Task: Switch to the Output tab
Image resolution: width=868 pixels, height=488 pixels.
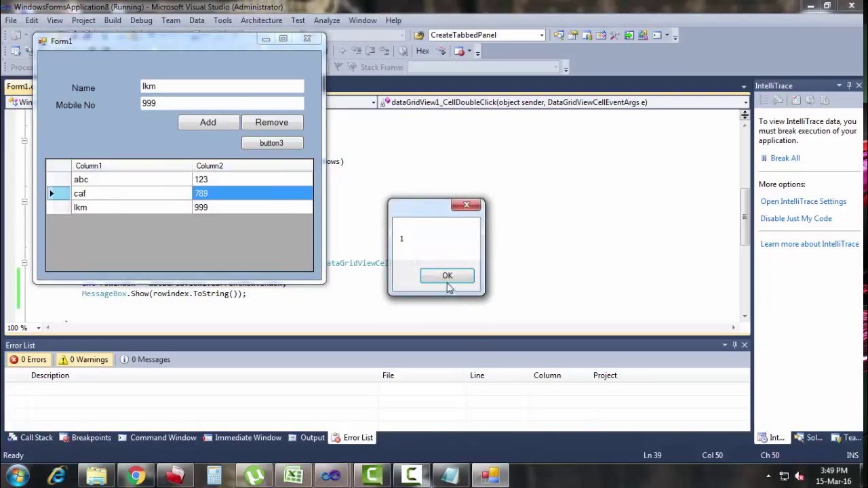Action: point(306,438)
